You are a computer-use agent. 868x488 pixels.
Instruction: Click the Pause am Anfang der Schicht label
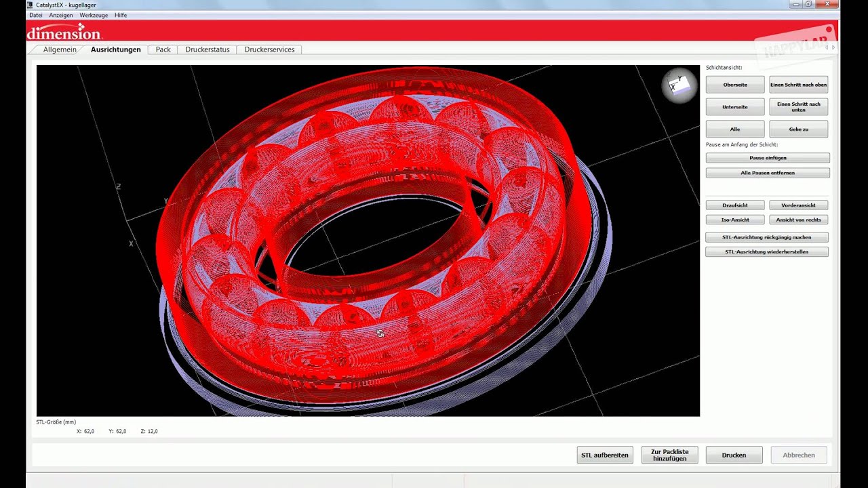click(742, 144)
